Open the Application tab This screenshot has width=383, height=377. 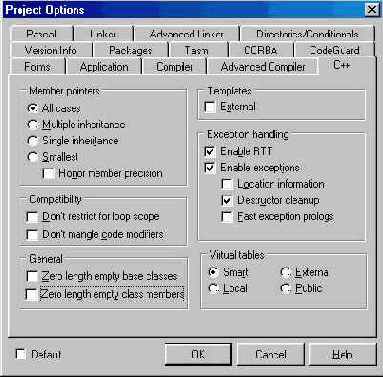104,67
